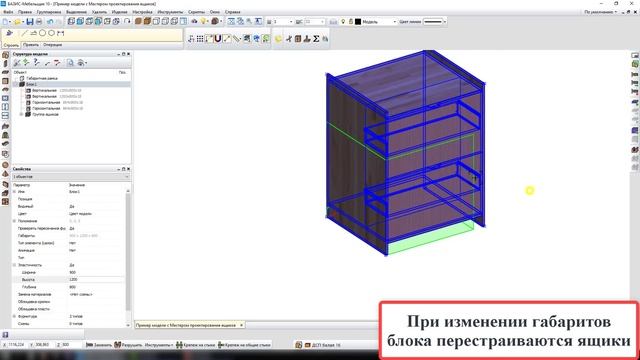Switch to the Операции tab
Screen dimensions: 640x360
click(52, 45)
